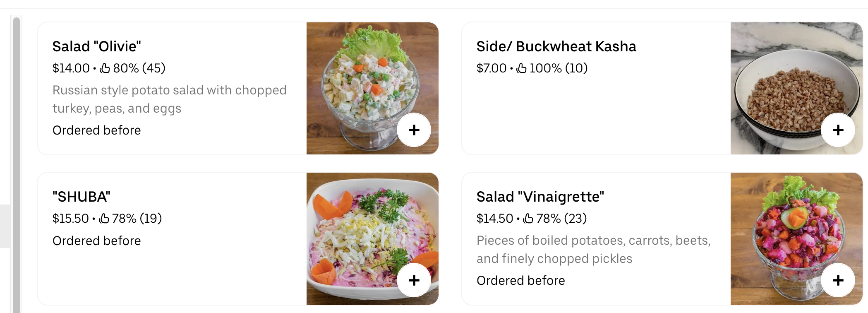Image resolution: width=868 pixels, height=313 pixels.
Task: Click "Ordered before" label under "SHUBA"
Action: point(96,241)
